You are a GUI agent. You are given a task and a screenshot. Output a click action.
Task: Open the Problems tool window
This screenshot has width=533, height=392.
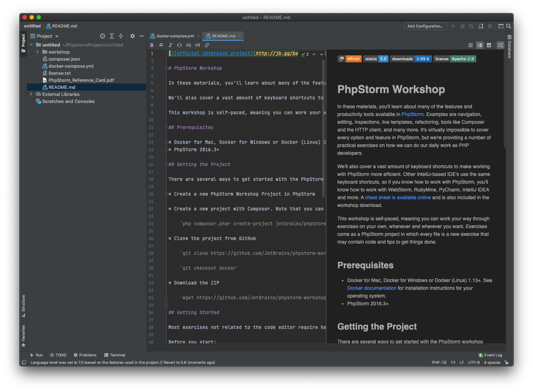click(x=85, y=355)
